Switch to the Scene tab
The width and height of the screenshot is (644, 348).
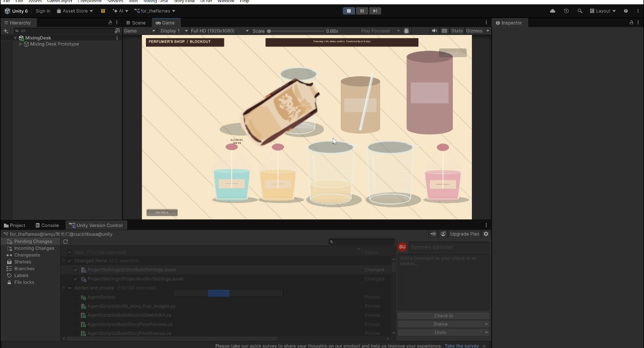pyautogui.click(x=136, y=23)
